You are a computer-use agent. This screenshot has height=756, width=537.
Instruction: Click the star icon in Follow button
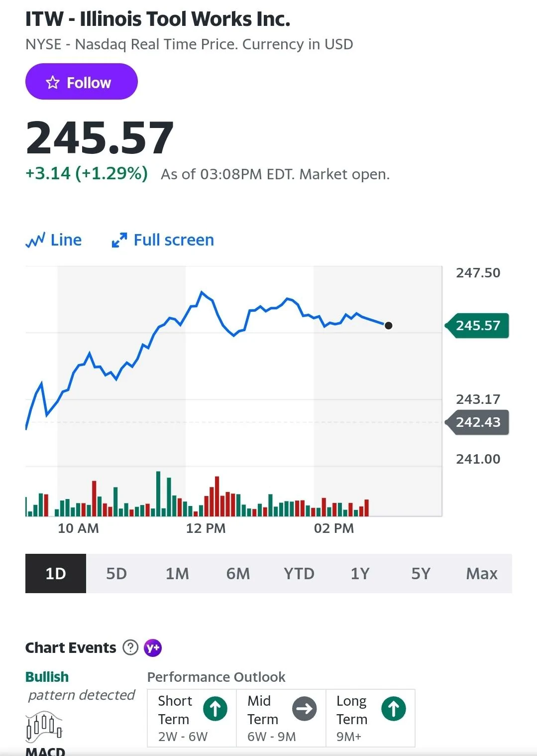[x=53, y=82]
